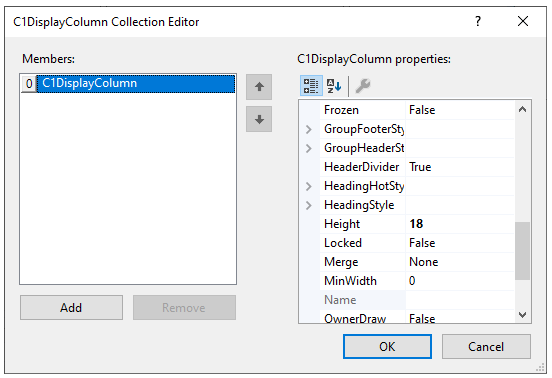Open Property Pages wrench icon
This screenshot has width=552, height=378.
pyautogui.click(x=363, y=86)
